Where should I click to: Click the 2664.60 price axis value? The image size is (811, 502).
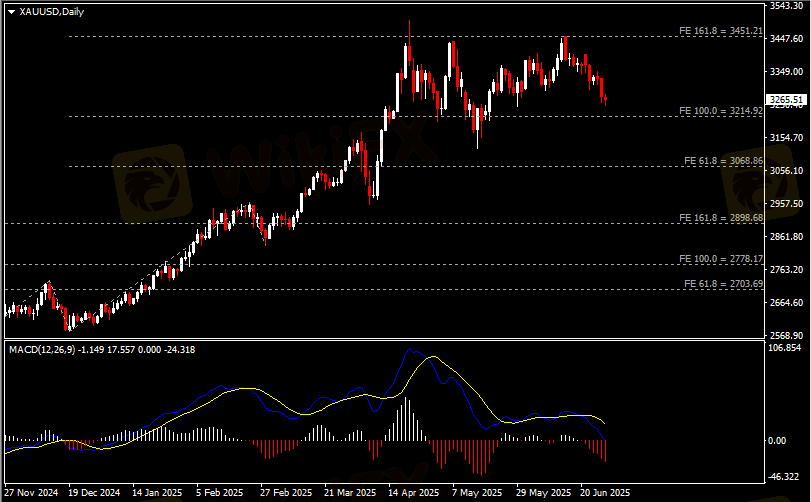[x=786, y=302]
